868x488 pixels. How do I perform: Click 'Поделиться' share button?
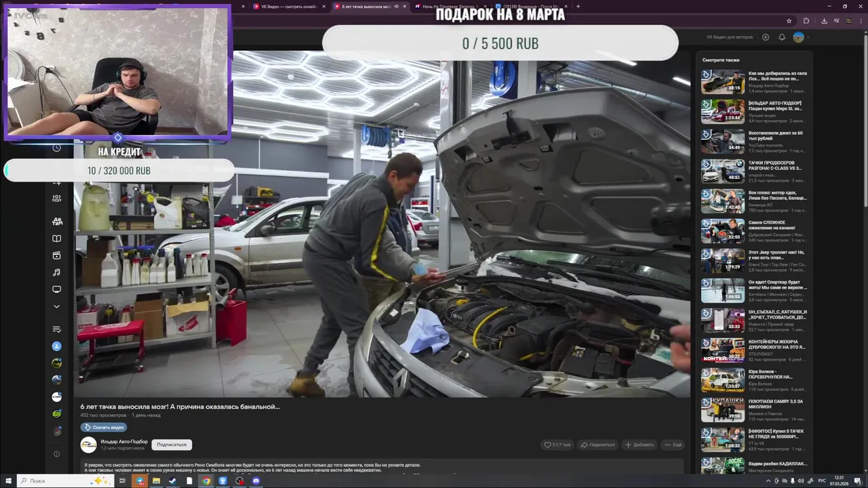[x=597, y=445]
